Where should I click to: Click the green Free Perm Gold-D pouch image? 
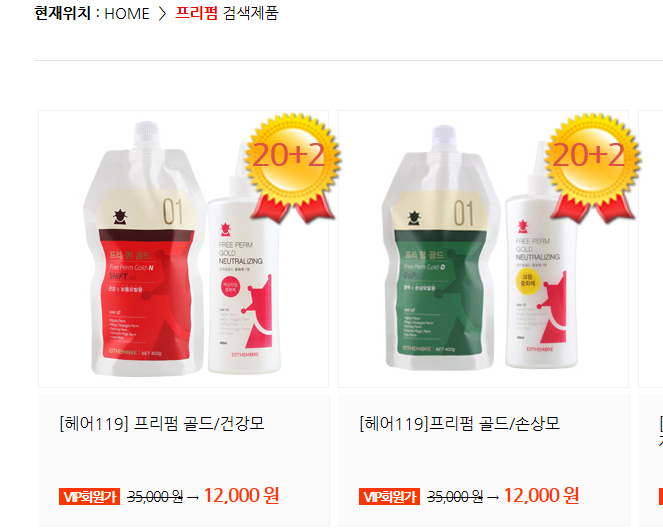click(438, 249)
